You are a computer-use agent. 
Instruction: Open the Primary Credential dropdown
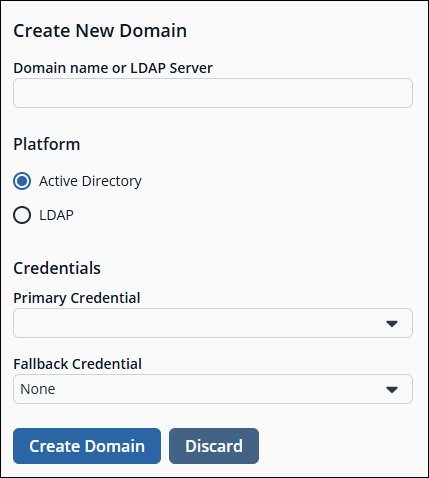coord(213,323)
